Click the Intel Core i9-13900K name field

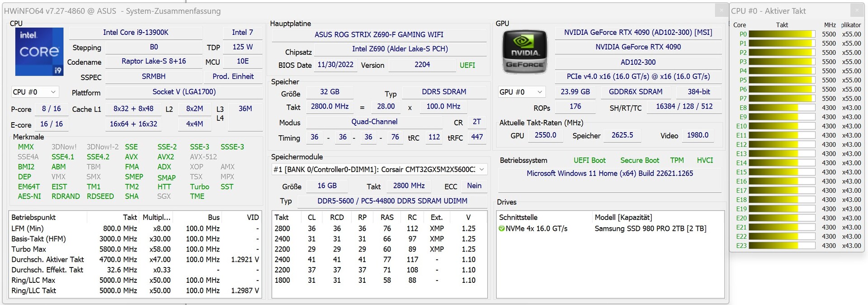(136, 33)
